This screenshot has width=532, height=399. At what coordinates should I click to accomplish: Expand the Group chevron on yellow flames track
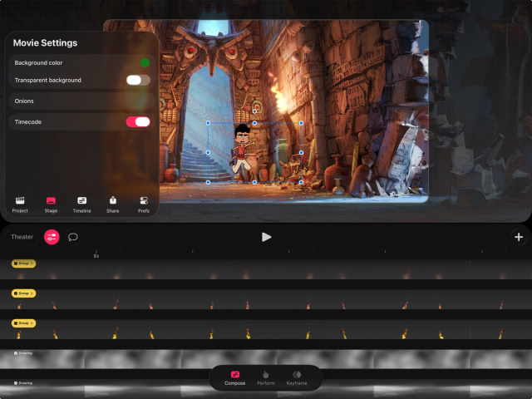32,323
